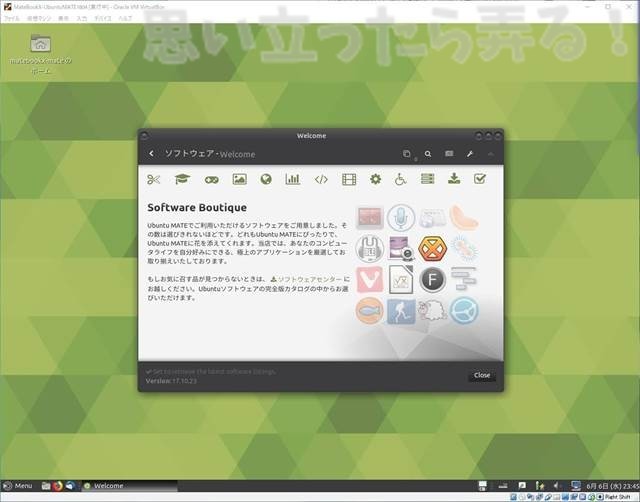The width and height of the screenshot is (640, 502).
Task: Click the volume speaker icon in the tray
Action: coord(556,485)
